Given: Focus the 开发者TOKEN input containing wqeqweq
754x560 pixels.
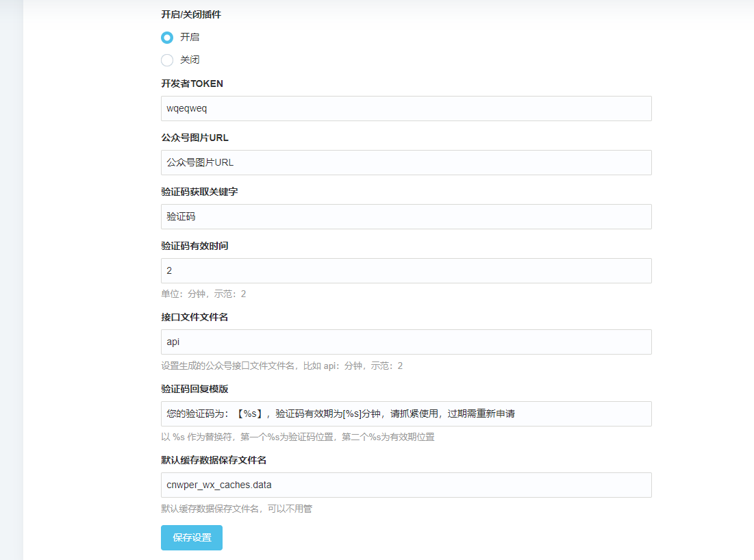Looking at the screenshot, I should [406, 109].
